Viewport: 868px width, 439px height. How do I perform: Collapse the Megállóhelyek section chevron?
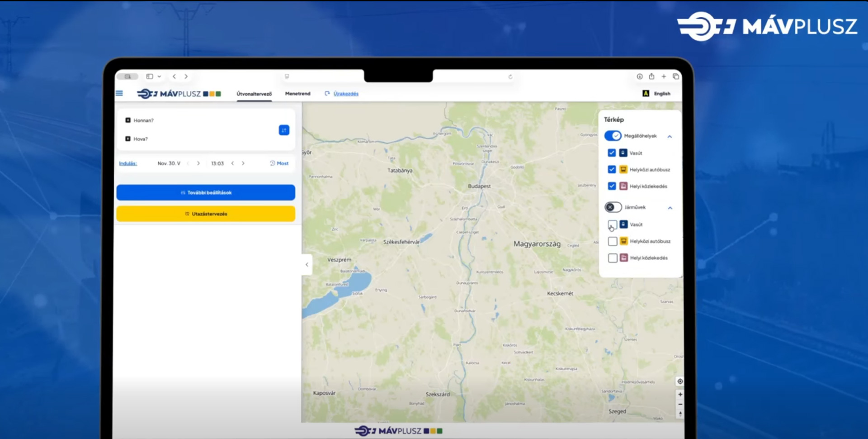[670, 136]
